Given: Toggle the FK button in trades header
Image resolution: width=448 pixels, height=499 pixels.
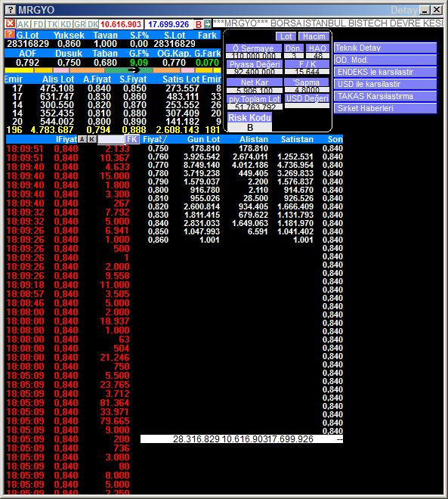Looking at the screenshot, I should point(131,139).
